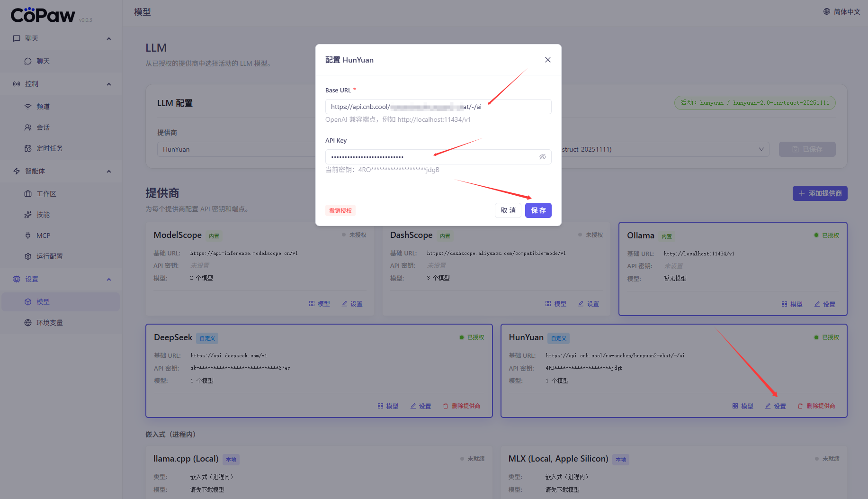The width and height of the screenshot is (868, 499).
Task: Click the MCP plug icon
Action: point(28,236)
